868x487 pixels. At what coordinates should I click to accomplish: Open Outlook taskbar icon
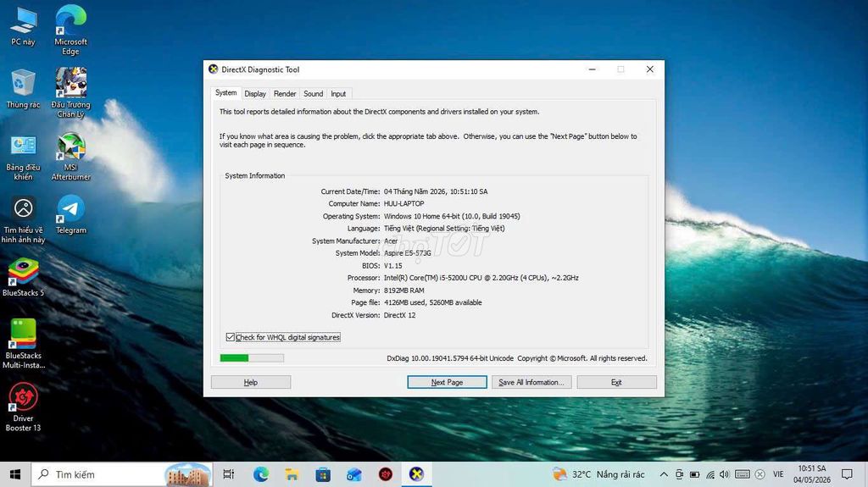click(x=353, y=474)
